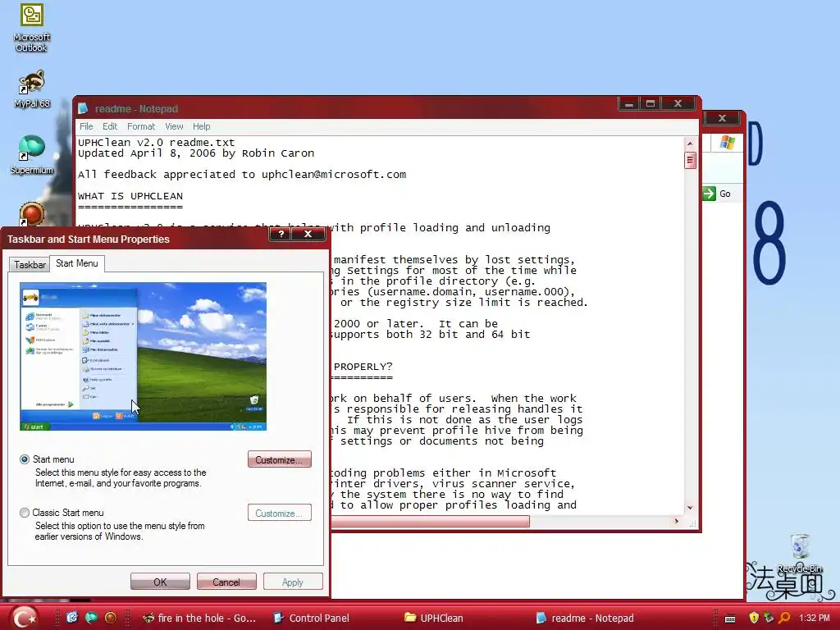The width and height of the screenshot is (840, 630).
Task: Click the Notepad icon in readme title bar
Action: tap(83, 109)
